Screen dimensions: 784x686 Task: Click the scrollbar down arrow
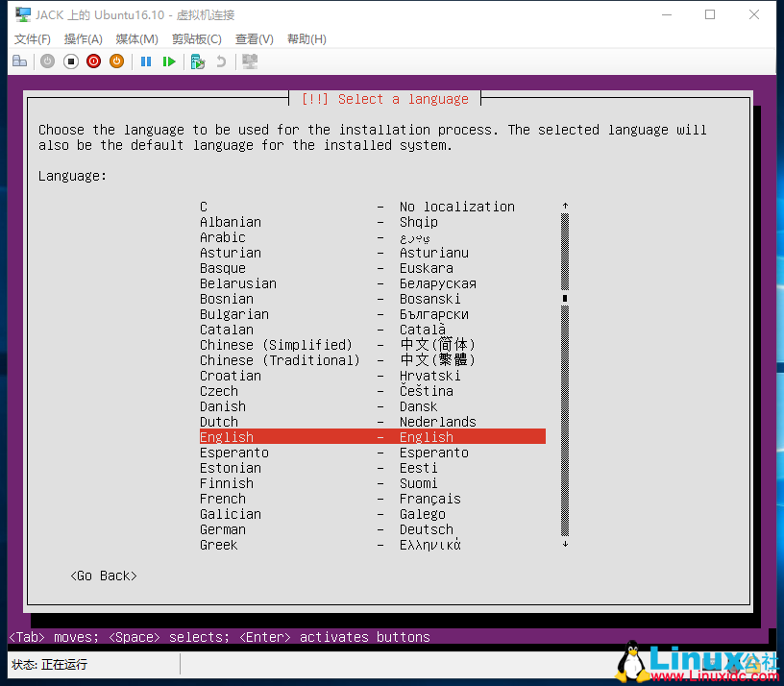(565, 545)
